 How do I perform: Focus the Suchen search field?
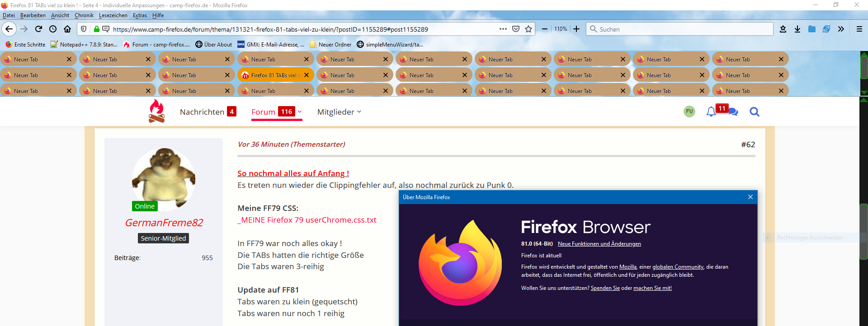(679, 29)
